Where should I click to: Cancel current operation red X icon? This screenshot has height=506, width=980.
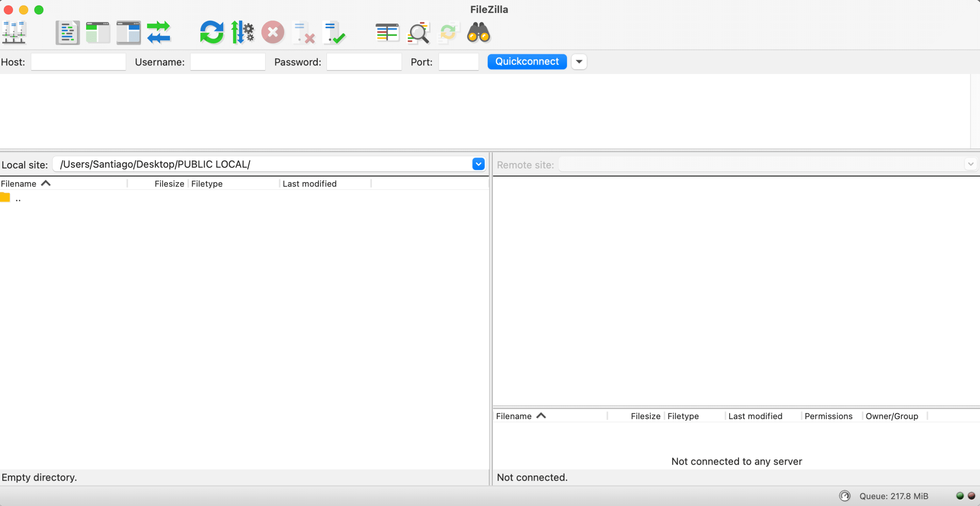click(273, 33)
